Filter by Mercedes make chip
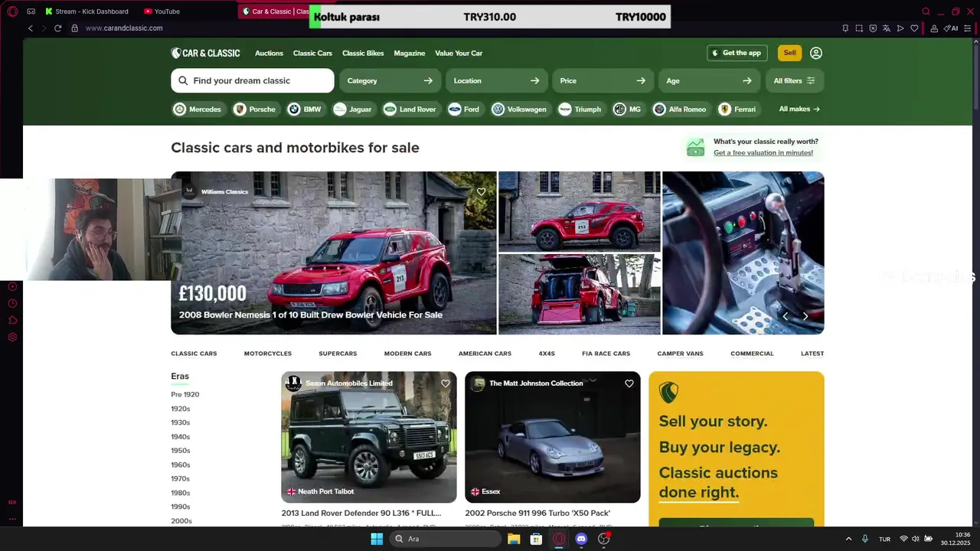The width and height of the screenshot is (980, 551). pyautogui.click(x=198, y=109)
